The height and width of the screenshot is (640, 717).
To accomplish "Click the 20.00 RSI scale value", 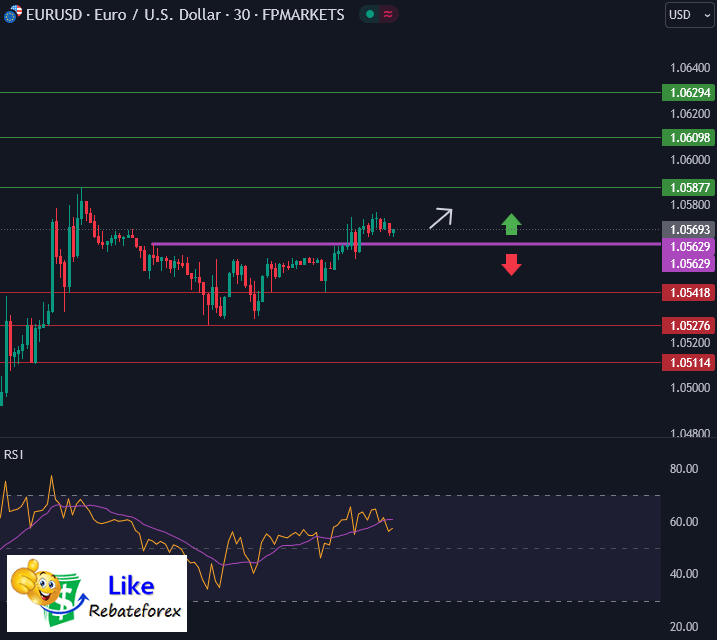I will pos(684,627).
